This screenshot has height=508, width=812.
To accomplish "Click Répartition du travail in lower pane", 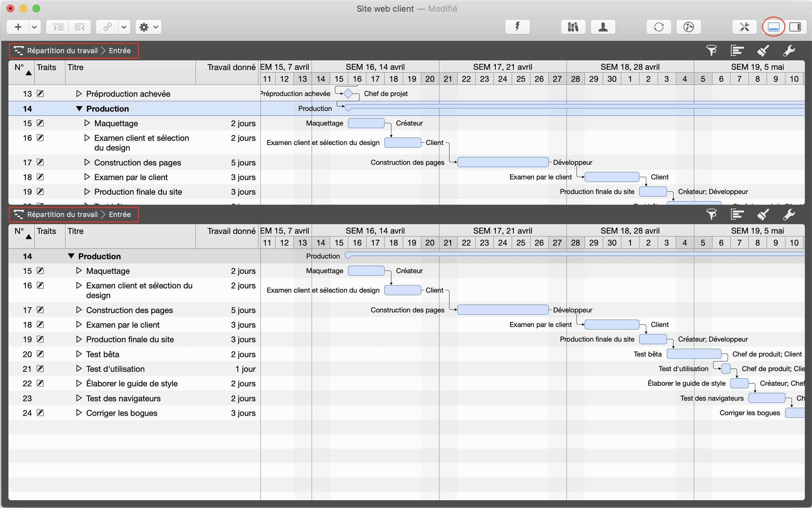I will pyautogui.click(x=62, y=214).
